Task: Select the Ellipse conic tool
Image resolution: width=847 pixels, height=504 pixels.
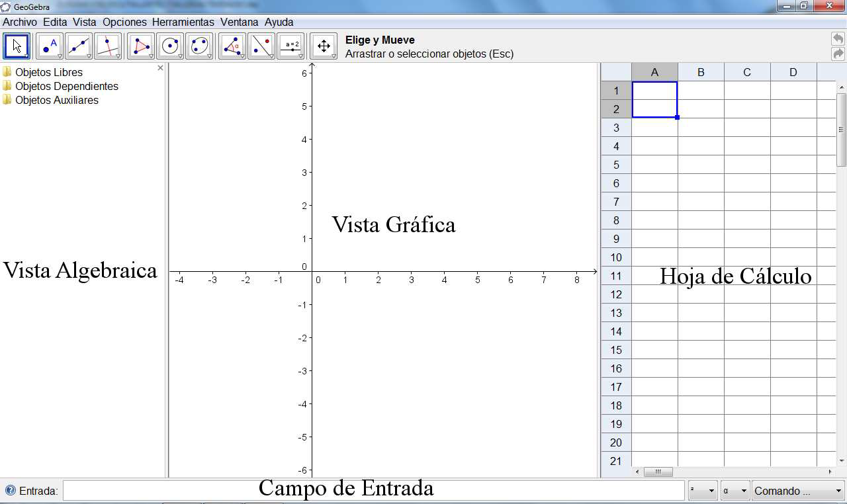Action: coord(199,46)
